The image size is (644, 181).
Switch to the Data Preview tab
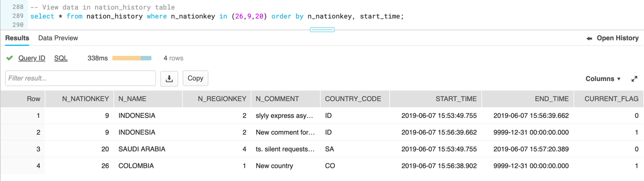click(x=58, y=38)
